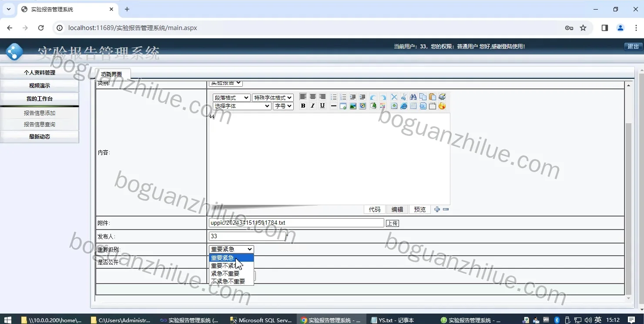Choose 紧急不重要 from the open list
This screenshot has width=644, height=324.
click(231, 273)
